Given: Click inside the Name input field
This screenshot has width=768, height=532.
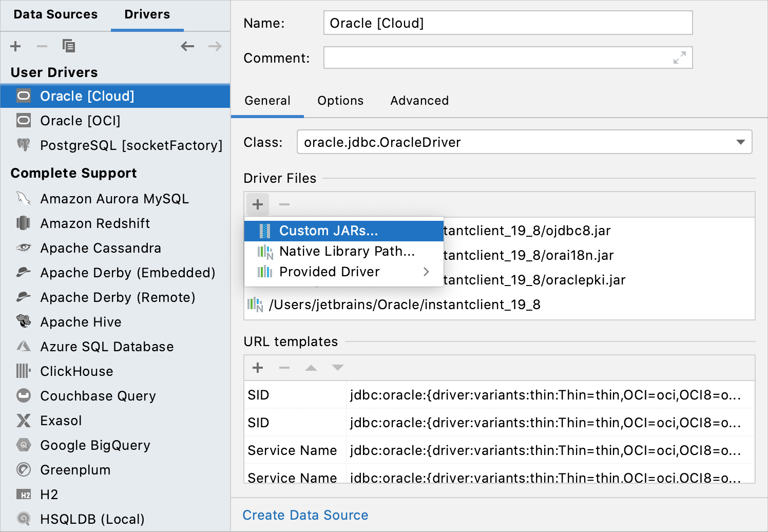Looking at the screenshot, I should pos(507,23).
